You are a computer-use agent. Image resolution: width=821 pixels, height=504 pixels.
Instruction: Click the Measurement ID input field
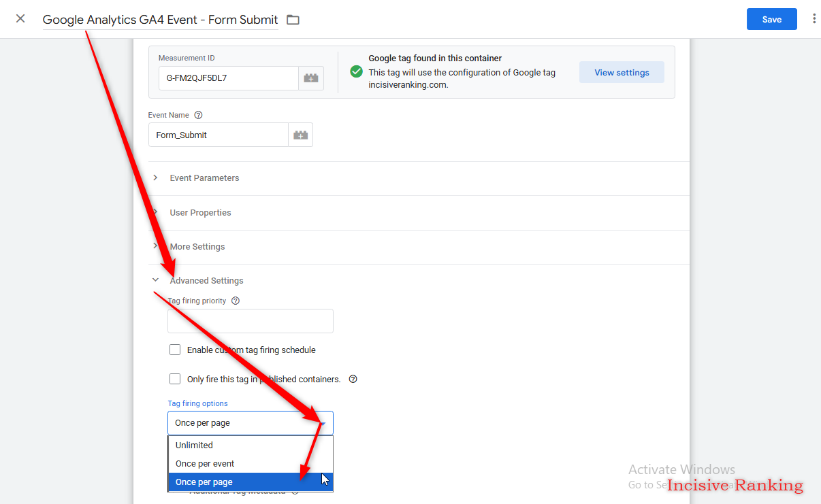[229, 78]
